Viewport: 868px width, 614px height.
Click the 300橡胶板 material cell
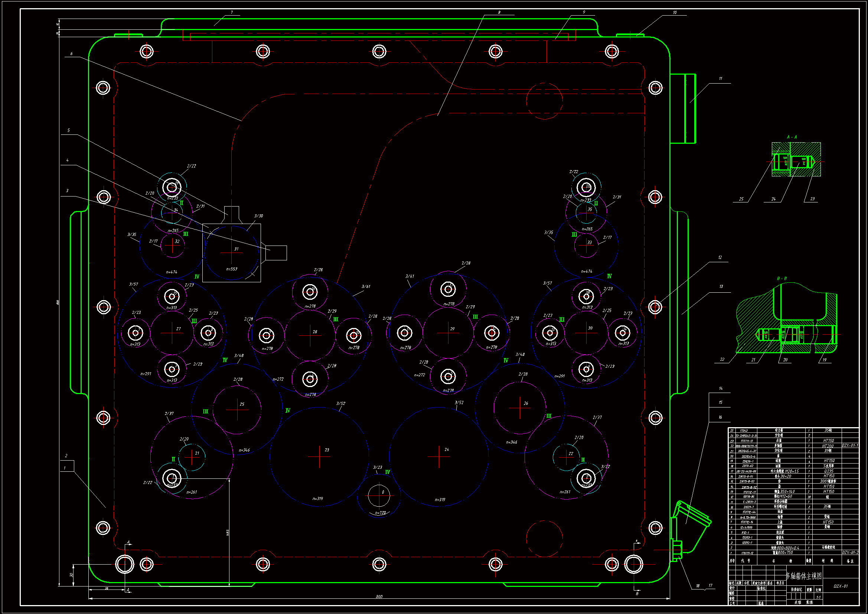pos(828,482)
